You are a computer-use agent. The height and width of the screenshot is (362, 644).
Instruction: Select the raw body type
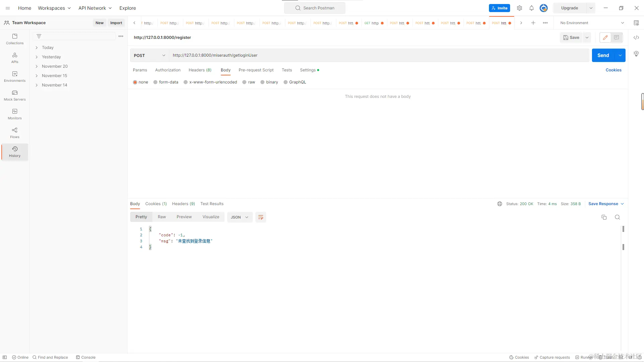click(x=249, y=82)
